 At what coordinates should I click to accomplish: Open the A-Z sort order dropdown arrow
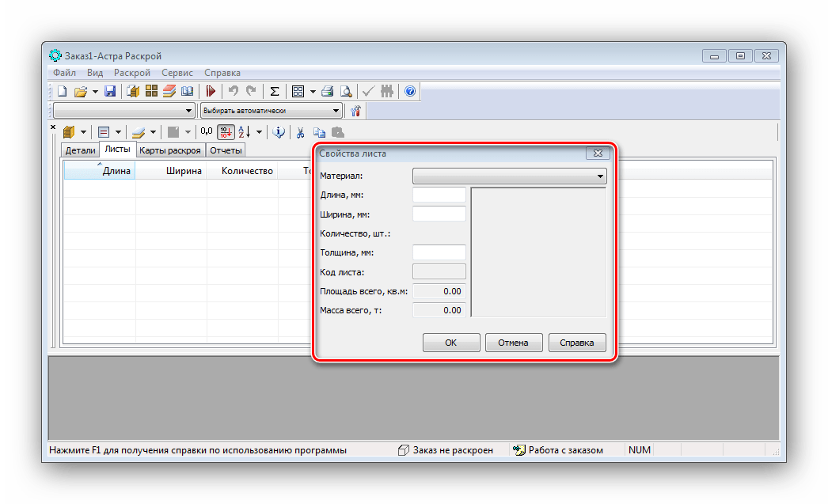[x=260, y=132]
